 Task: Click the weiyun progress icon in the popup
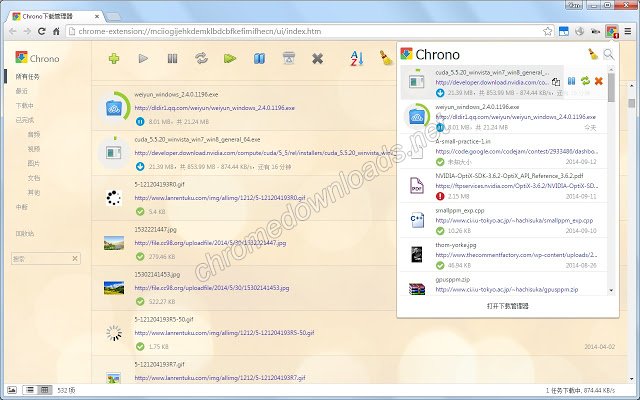point(417,117)
